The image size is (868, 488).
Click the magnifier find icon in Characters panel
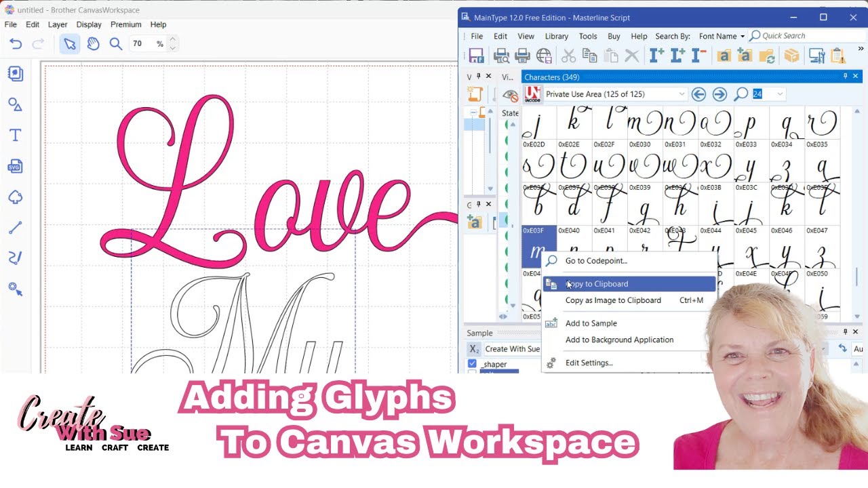[741, 94]
